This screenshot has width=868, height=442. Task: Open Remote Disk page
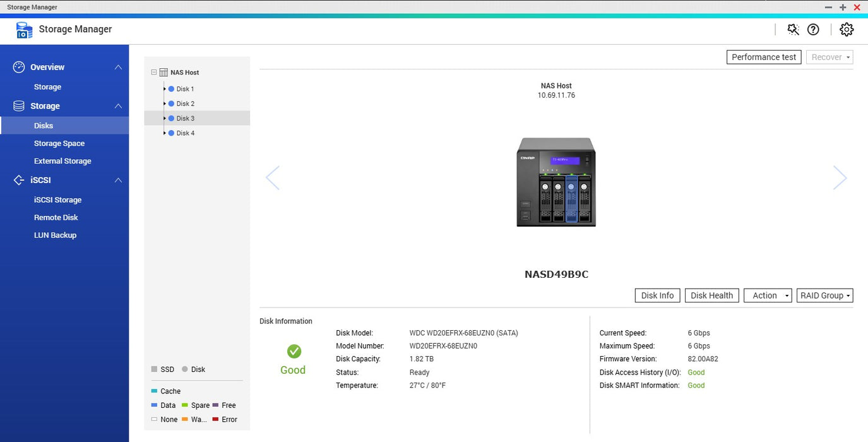(56, 218)
